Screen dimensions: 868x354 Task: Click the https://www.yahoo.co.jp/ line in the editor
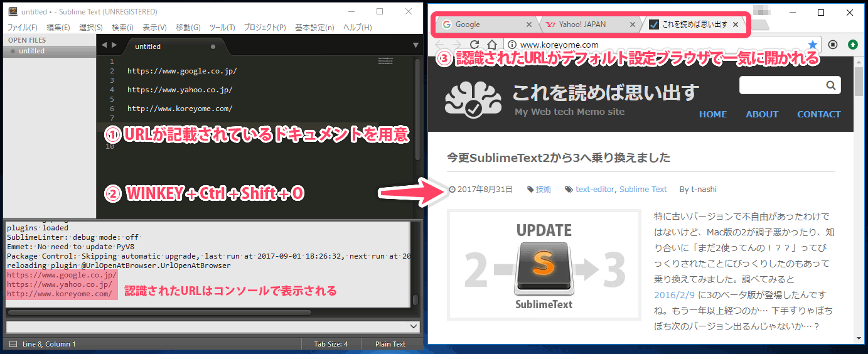(179, 90)
